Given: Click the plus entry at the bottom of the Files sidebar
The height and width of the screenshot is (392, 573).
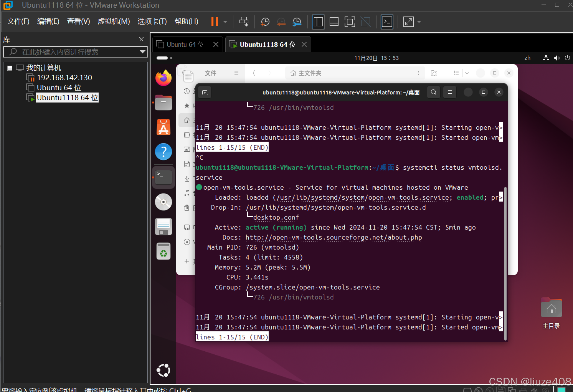Looking at the screenshot, I should [187, 261].
